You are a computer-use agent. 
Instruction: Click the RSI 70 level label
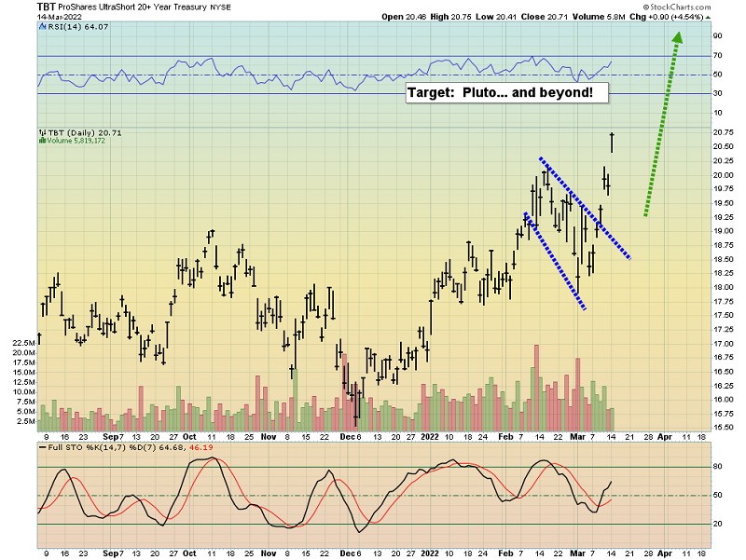click(717, 56)
